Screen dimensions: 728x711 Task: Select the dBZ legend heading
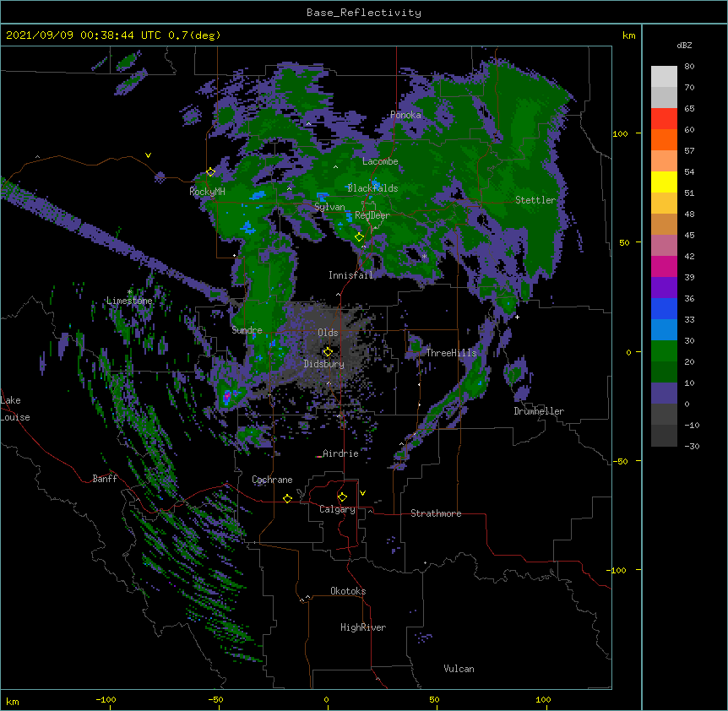(684, 45)
